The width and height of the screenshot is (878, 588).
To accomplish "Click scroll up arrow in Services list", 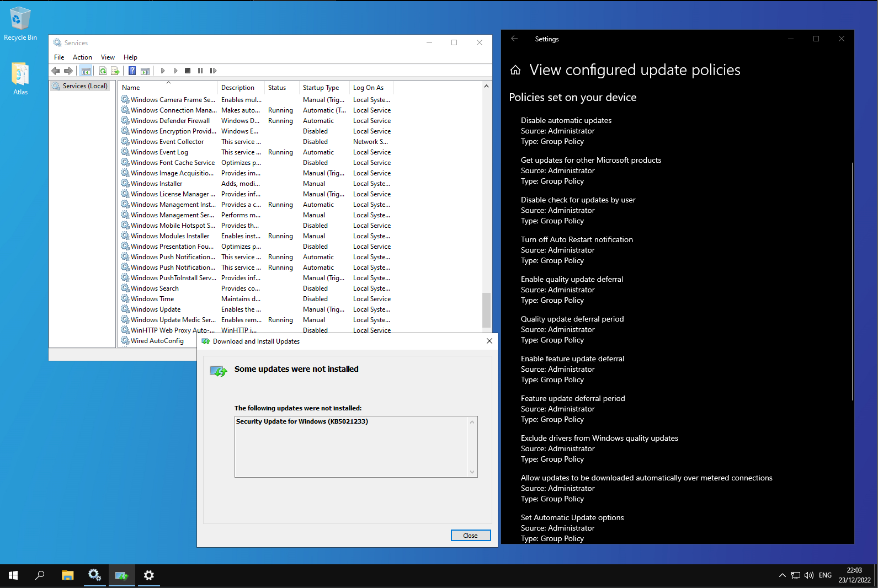I will pyautogui.click(x=486, y=87).
